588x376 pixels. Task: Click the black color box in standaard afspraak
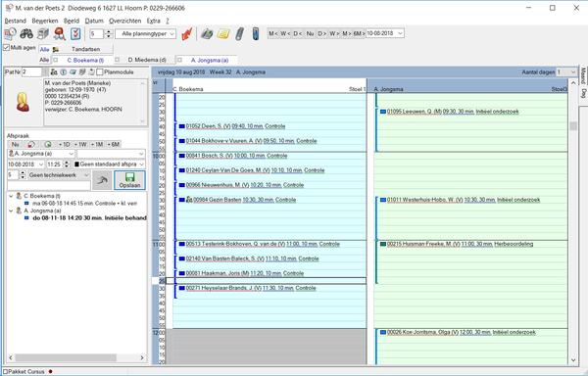click(x=76, y=164)
